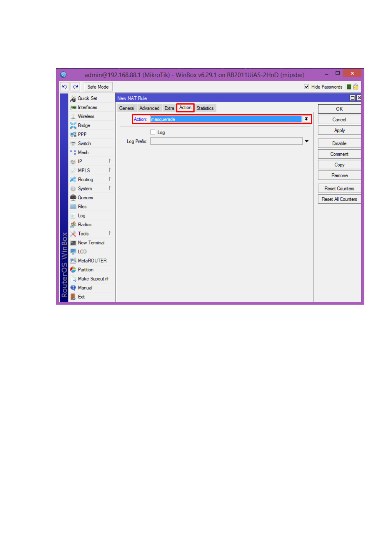
Task: Enable the Log checkbox
Action: [153, 132]
